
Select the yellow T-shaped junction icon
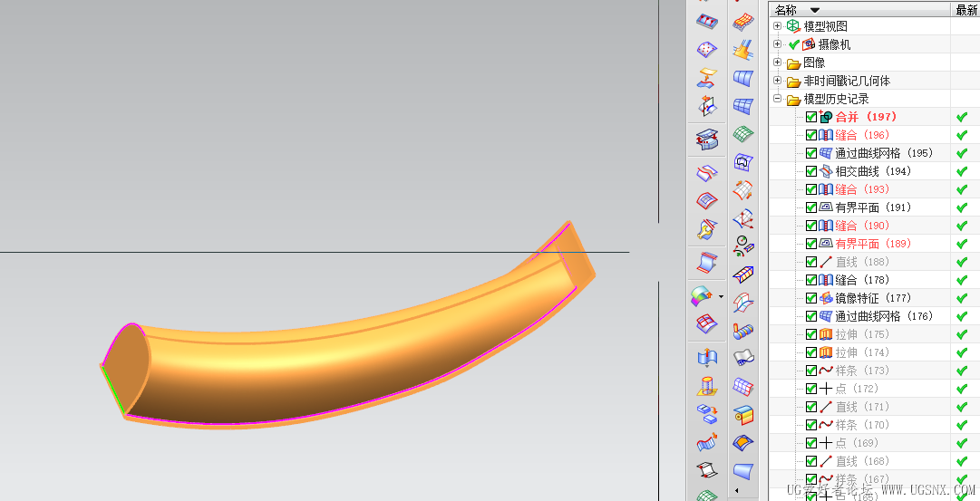tap(742, 50)
